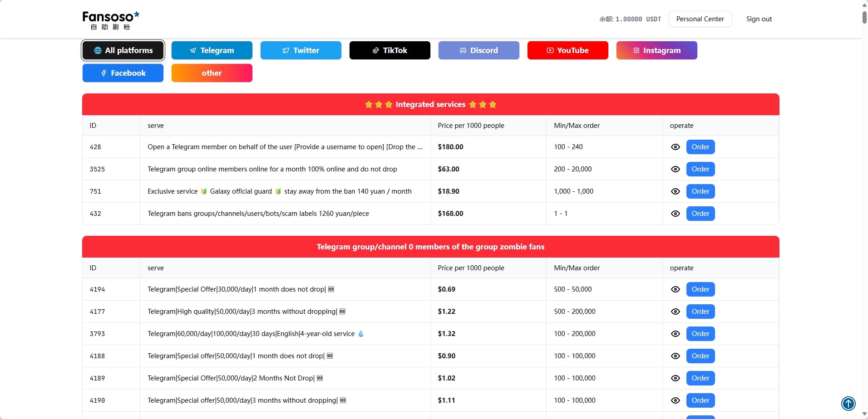This screenshot has height=419, width=868.
Task: Click the balance 1.00000 USDT text
Action: point(630,19)
